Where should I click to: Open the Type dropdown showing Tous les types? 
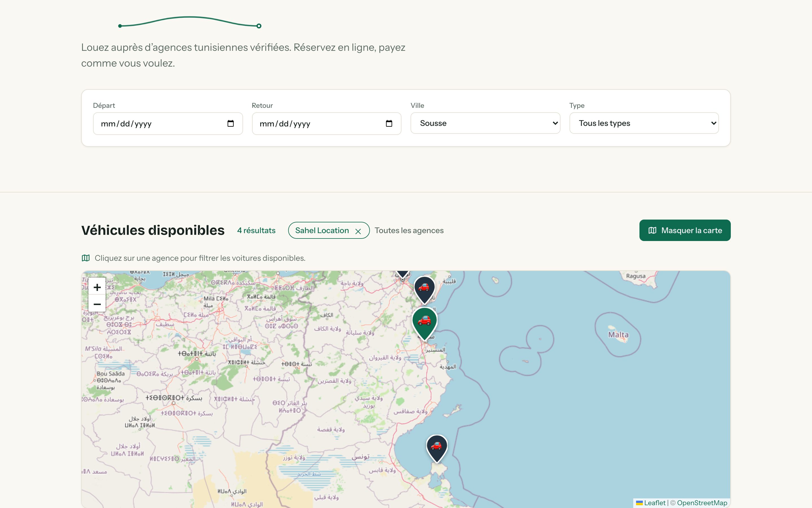(x=644, y=123)
